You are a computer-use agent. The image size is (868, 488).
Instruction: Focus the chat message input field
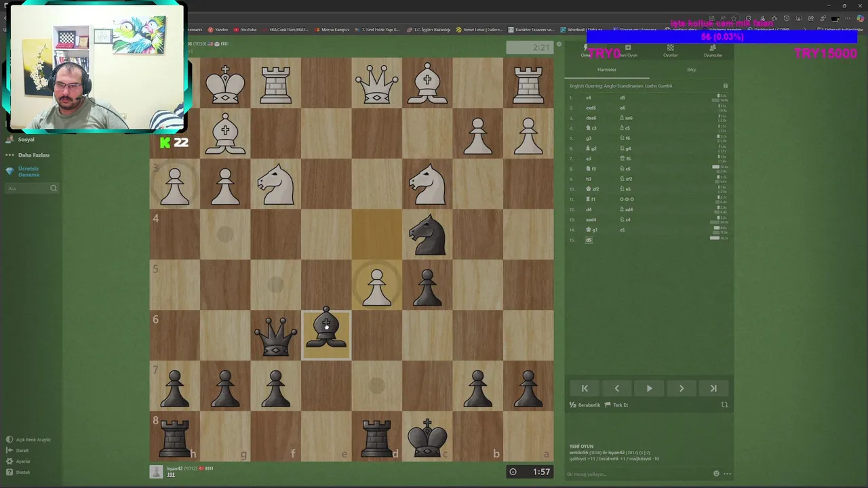click(637, 474)
